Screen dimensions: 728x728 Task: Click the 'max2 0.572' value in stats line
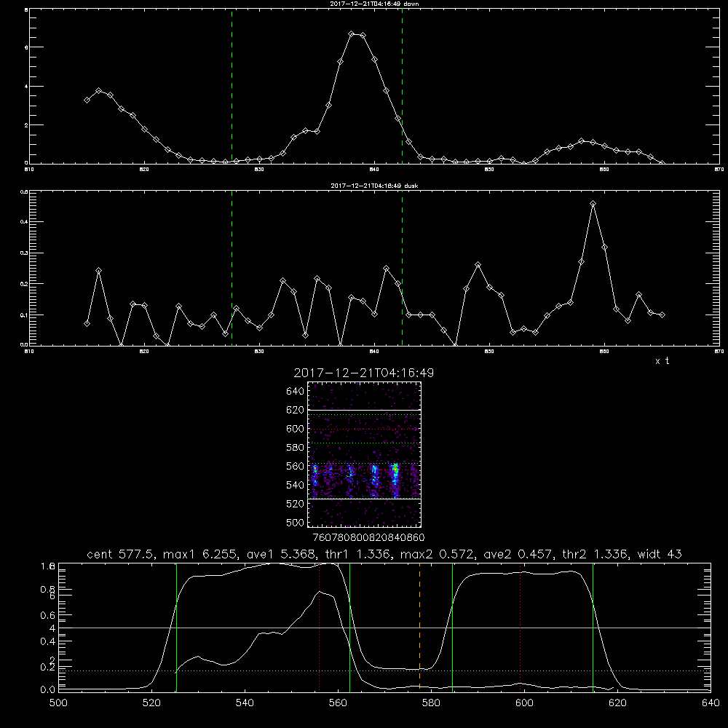(437, 554)
